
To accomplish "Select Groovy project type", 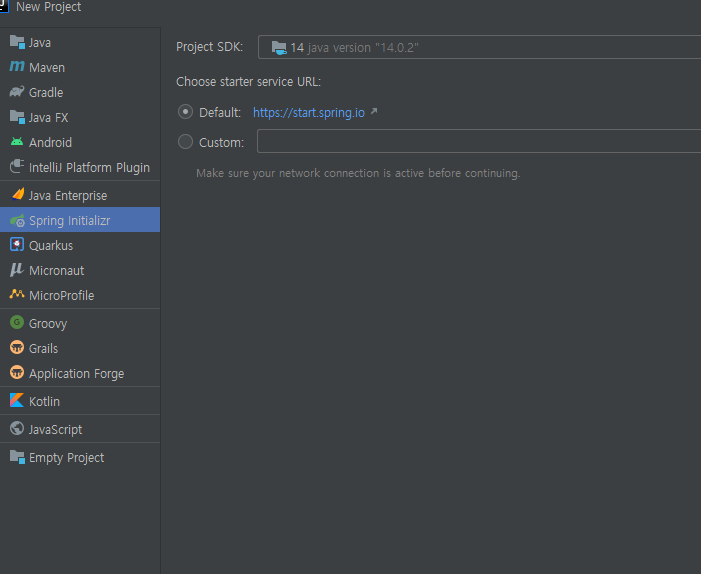I will (x=80, y=323).
